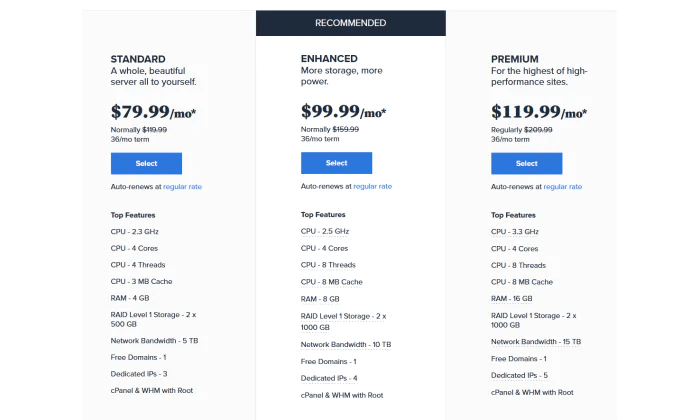Click Enhanced's Network Bandwidth - 10 TB
This screenshot has height=420, width=700.
[x=346, y=345]
